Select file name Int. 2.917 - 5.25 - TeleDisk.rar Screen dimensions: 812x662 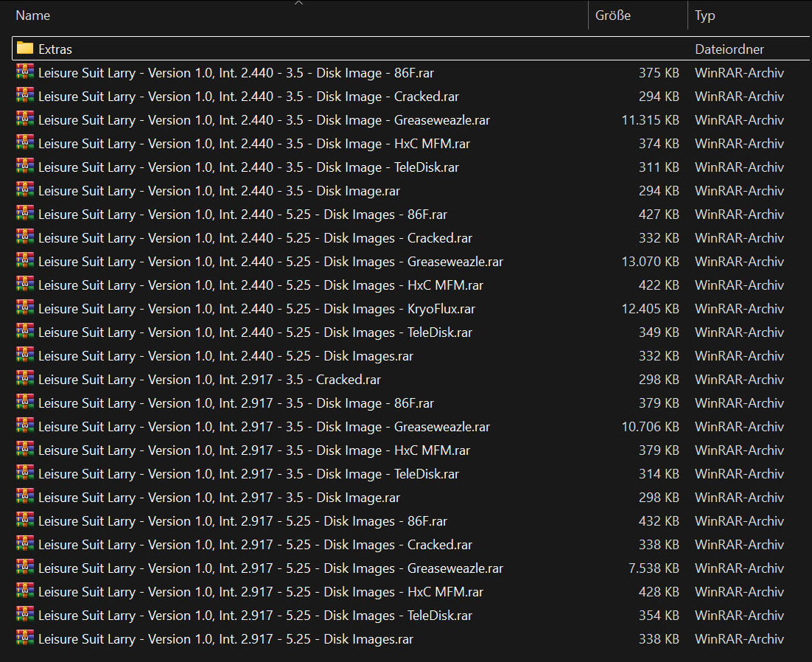[255, 616]
